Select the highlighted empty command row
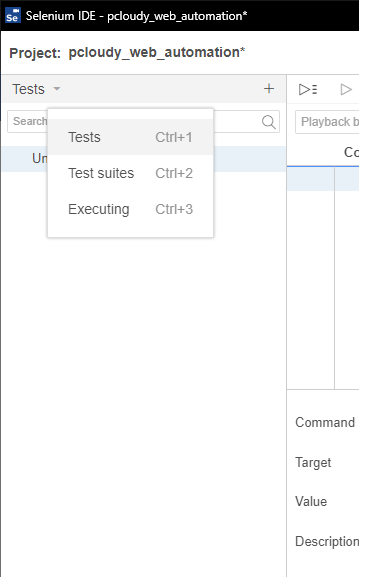 coord(323,179)
